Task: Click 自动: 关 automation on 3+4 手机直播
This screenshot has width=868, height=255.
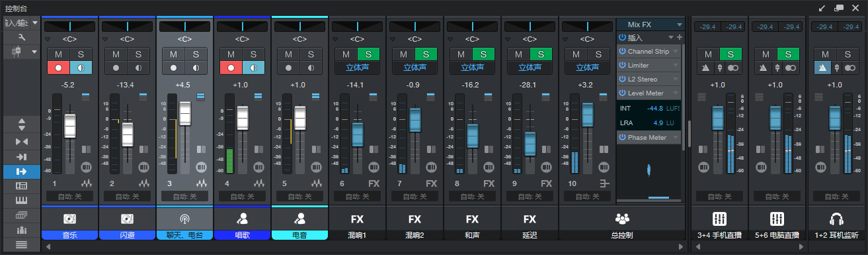Action: pyautogui.click(x=719, y=196)
